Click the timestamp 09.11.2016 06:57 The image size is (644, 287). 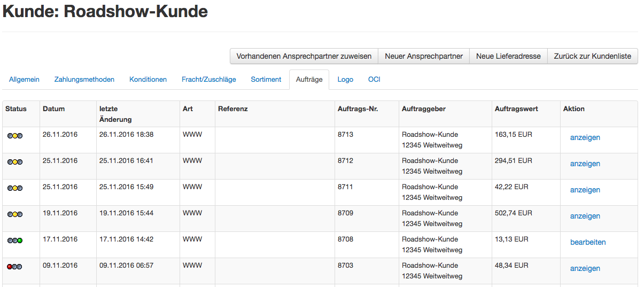tap(126, 266)
